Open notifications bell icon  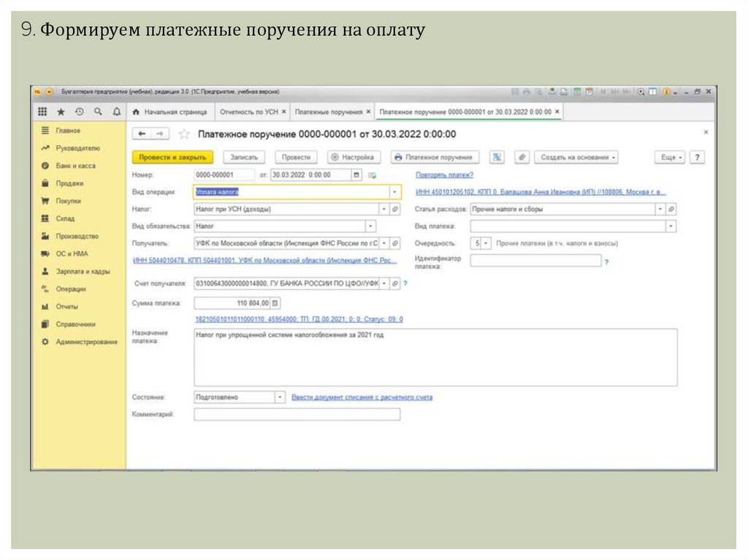(116, 112)
